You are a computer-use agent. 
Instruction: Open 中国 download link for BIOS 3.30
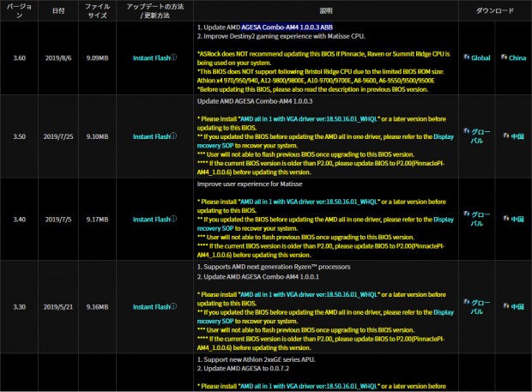coord(517,307)
